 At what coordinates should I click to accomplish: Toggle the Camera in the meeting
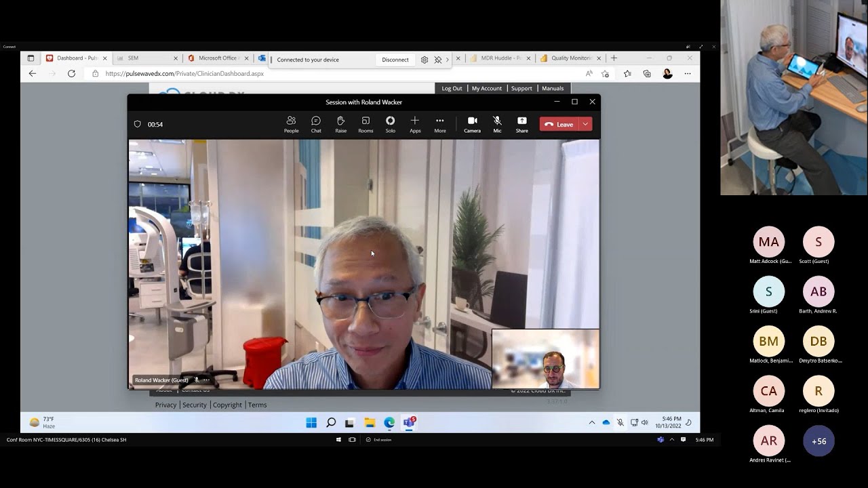[472, 124]
